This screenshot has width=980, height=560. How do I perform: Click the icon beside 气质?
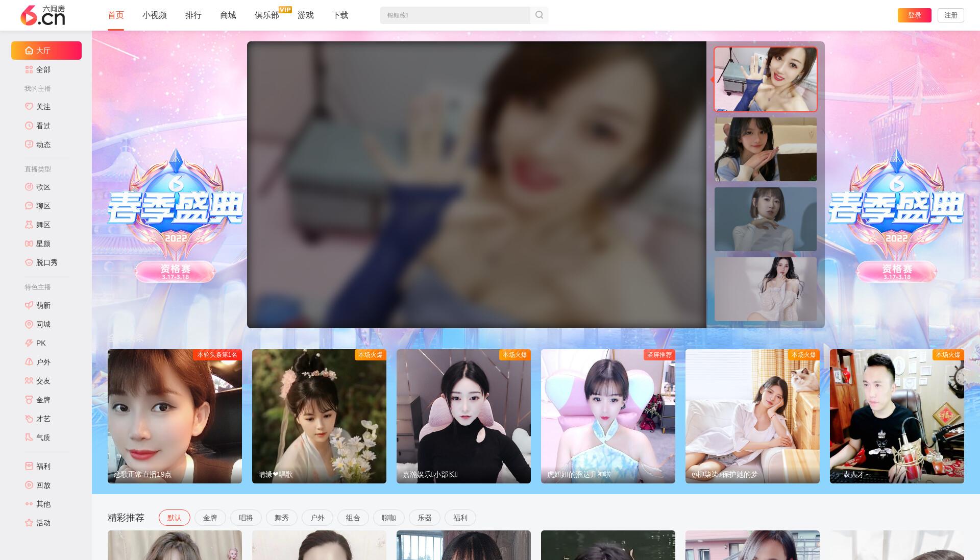[29, 437]
